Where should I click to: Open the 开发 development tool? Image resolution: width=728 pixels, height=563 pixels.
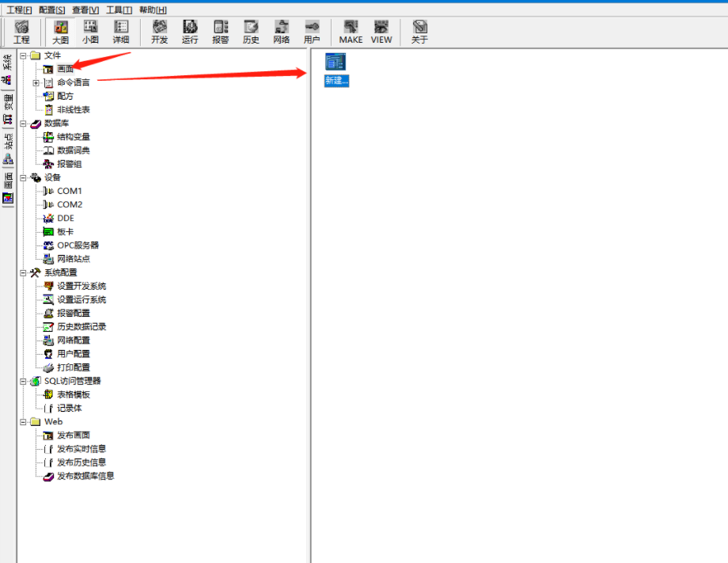159,32
